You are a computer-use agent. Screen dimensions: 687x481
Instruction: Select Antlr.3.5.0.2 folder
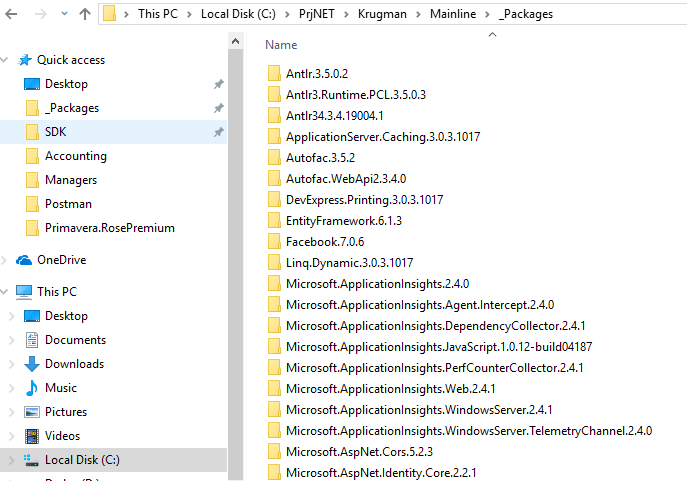pos(316,74)
